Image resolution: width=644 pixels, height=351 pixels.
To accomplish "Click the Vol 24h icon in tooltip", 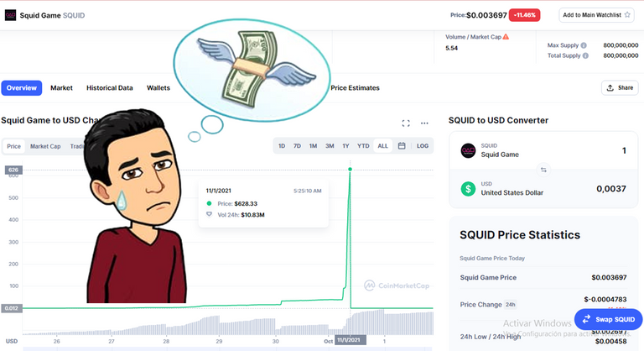I will 209,214.
